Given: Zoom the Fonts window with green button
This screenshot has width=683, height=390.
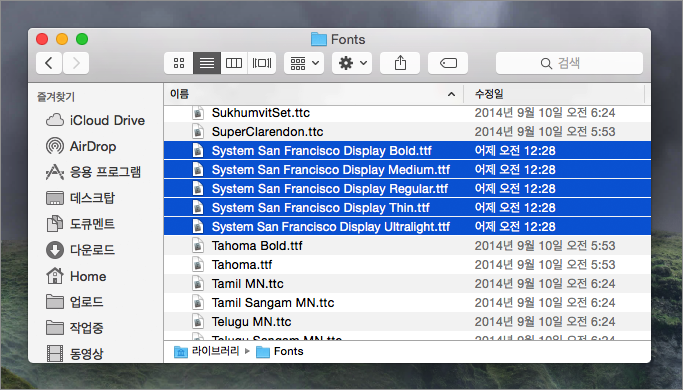Looking at the screenshot, I should (x=82, y=39).
